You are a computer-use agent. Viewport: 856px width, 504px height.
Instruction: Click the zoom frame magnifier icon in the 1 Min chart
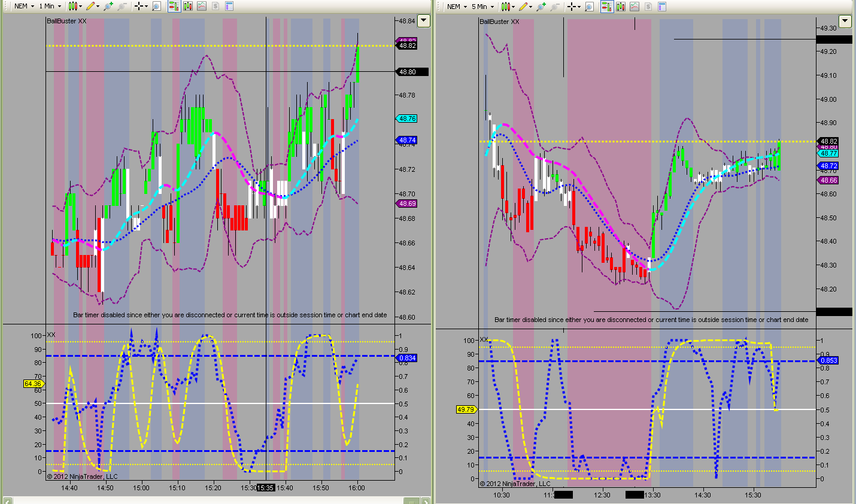(156, 6)
